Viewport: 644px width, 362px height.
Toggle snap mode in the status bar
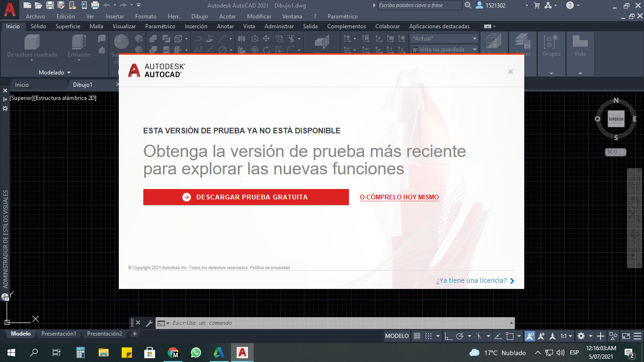click(429, 336)
